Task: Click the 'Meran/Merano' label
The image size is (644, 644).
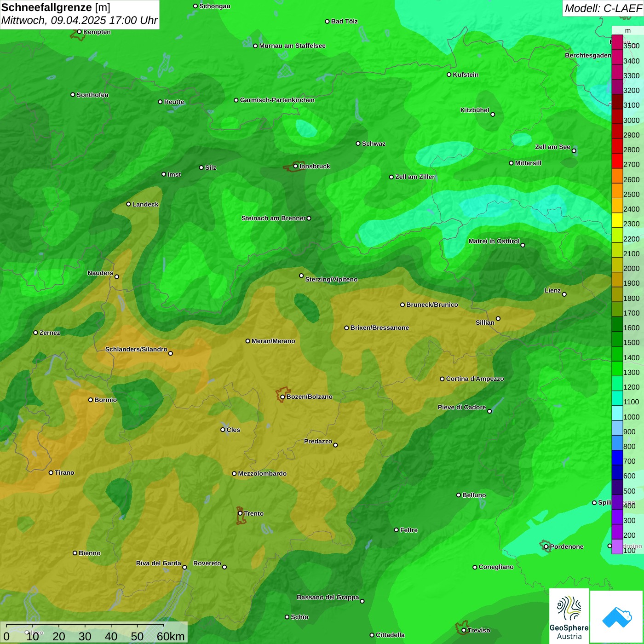Action: tap(273, 341)
